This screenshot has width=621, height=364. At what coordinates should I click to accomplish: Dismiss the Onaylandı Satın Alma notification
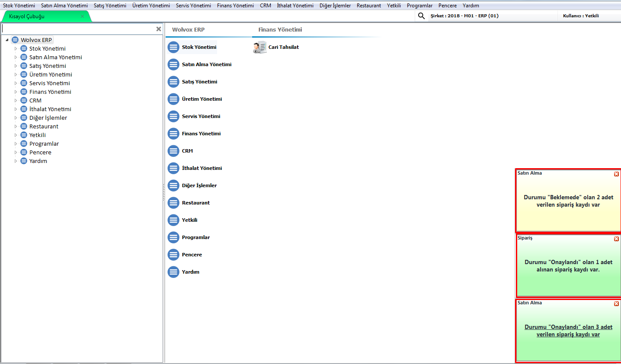click(x=616, y=303)
